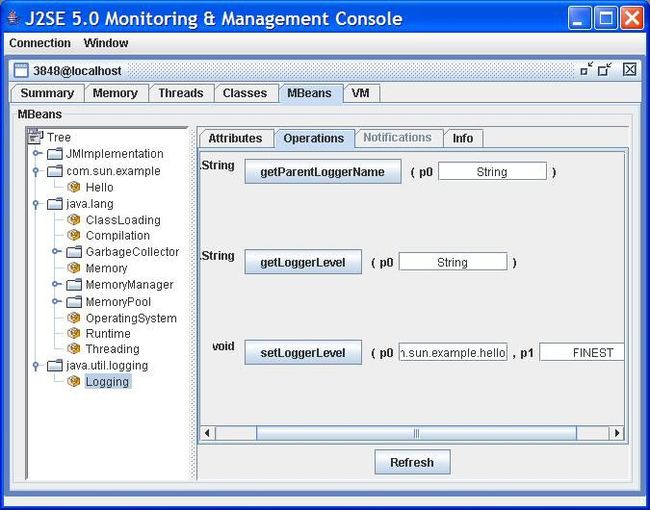Click the OperatingSystem MBean icon
This screenshot has height=510, width=650.
[x=74, y=318]
